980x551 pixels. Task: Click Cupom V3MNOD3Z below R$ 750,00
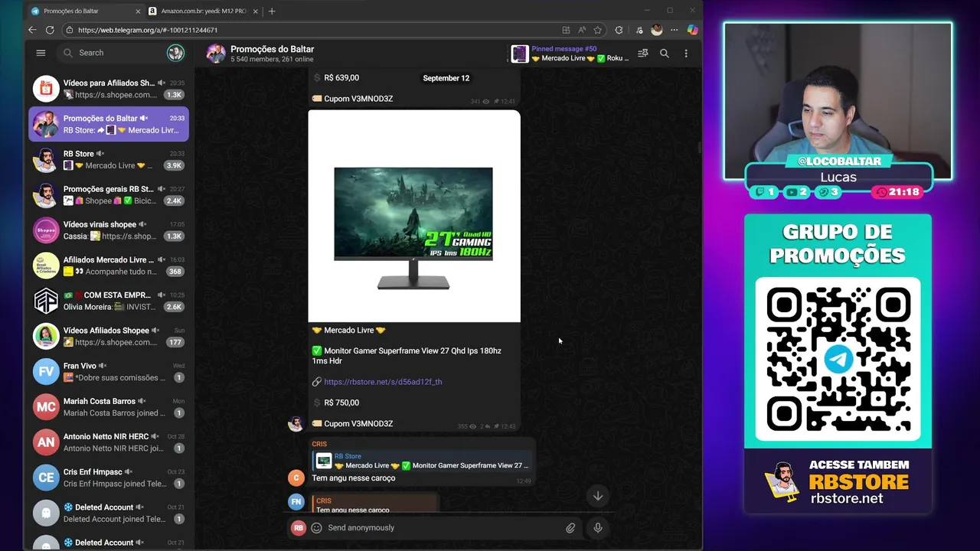pyautogui.click(x=358, y=423)
